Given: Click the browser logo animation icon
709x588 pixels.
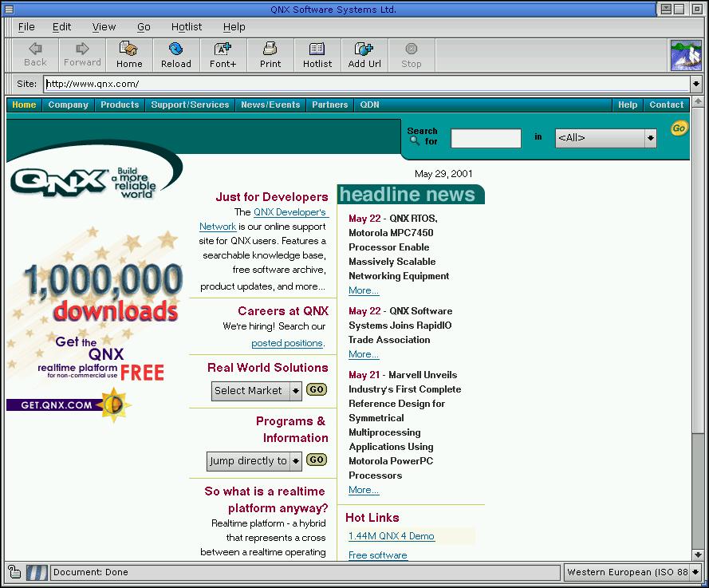Looking at the screenshot, I should 686,55.
